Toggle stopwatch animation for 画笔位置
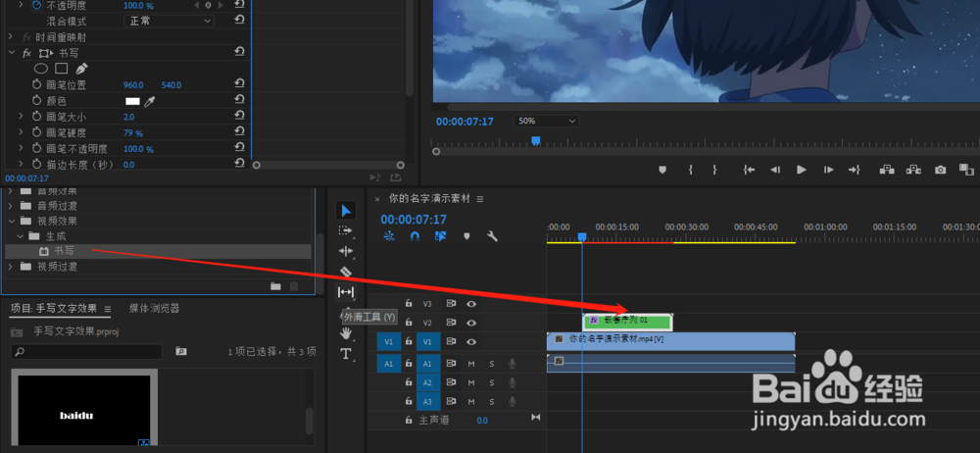The width and height of the screenshot is (980, 453). point(35,84)
